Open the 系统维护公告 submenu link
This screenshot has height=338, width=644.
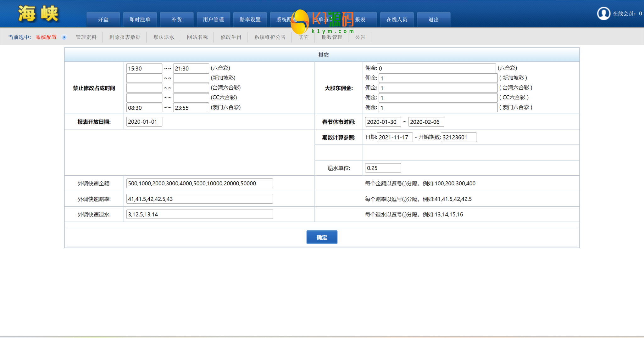click(x=270, y=37)
